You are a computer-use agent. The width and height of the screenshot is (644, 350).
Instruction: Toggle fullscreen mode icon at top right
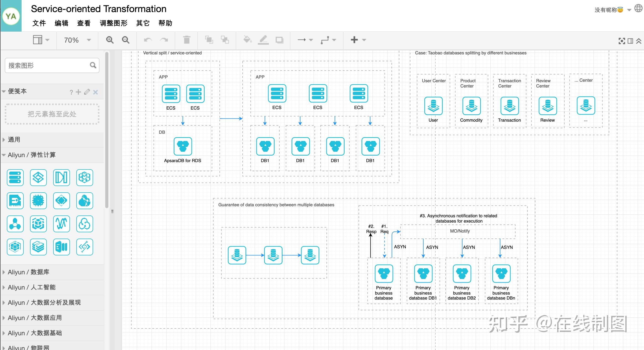[622, 41]
